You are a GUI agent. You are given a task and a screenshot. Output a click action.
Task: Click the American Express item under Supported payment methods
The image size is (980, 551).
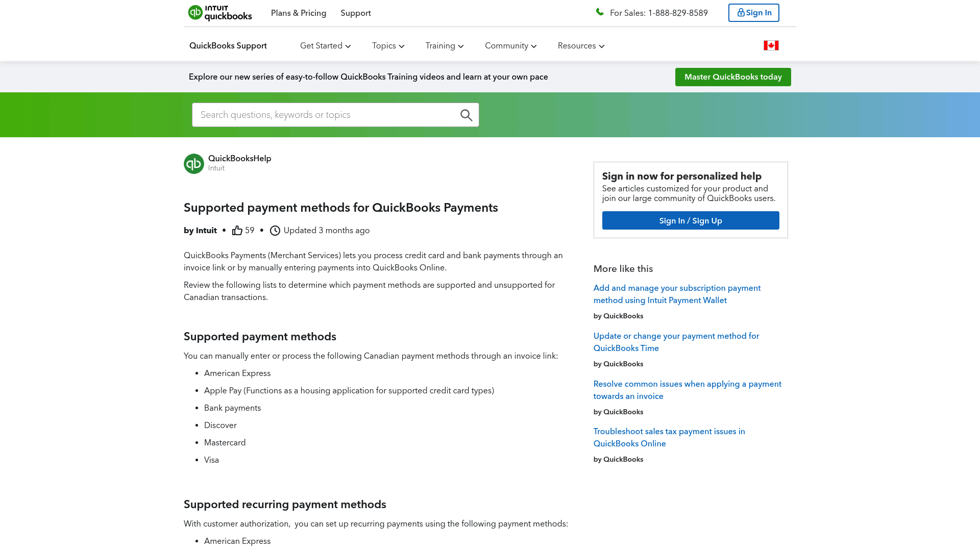(237, 373)
